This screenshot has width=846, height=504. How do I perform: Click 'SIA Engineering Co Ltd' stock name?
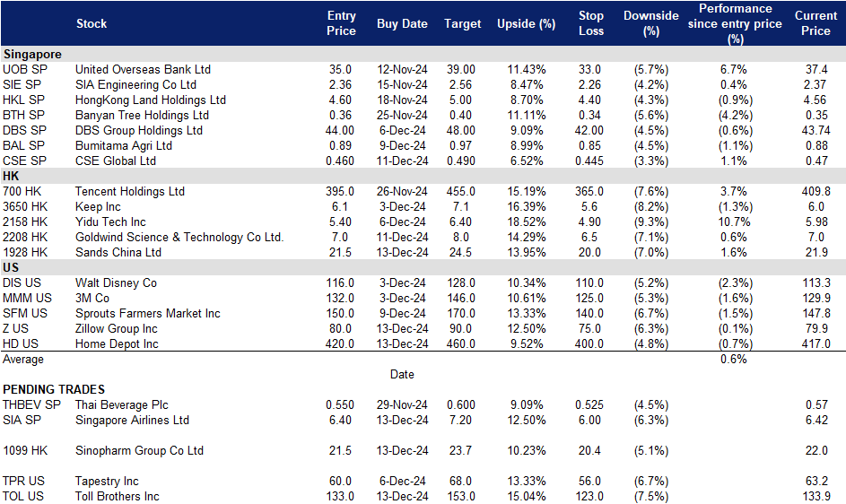135,84
